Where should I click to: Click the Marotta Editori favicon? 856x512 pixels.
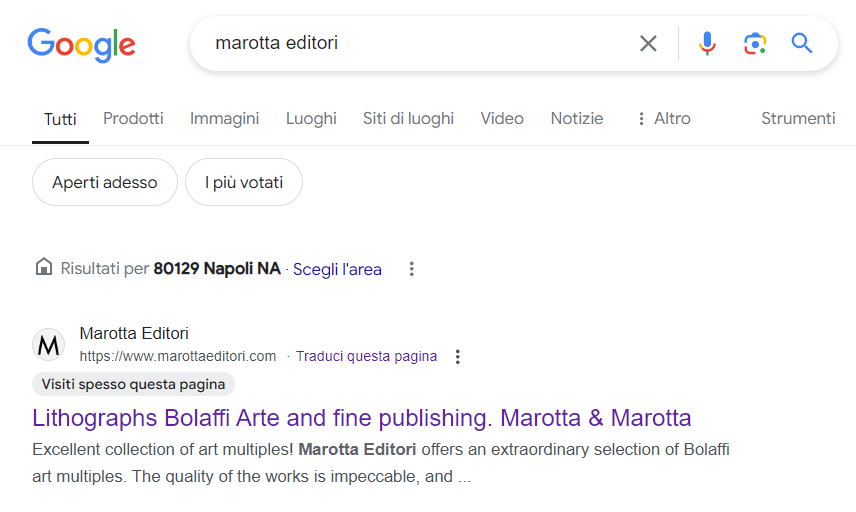tap(49, 345)
